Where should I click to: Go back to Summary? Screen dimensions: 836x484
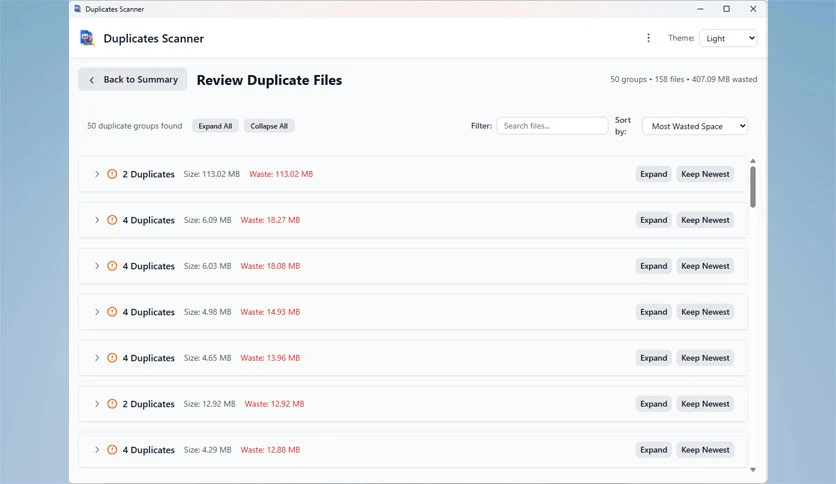133,79
